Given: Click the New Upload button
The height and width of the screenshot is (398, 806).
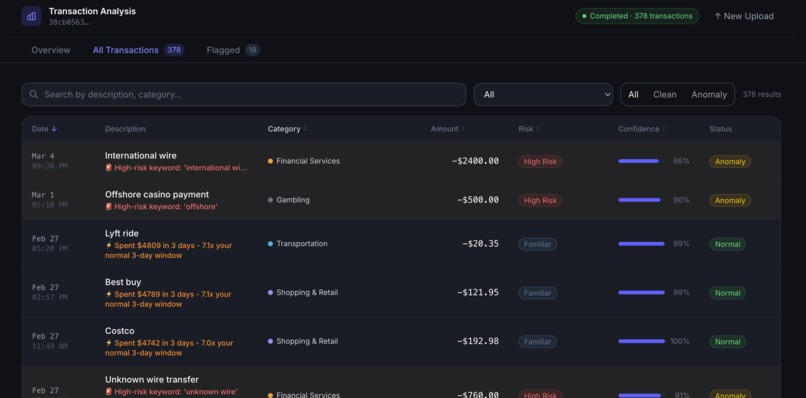Looking at the screenshot, I should tap(743, 16).
